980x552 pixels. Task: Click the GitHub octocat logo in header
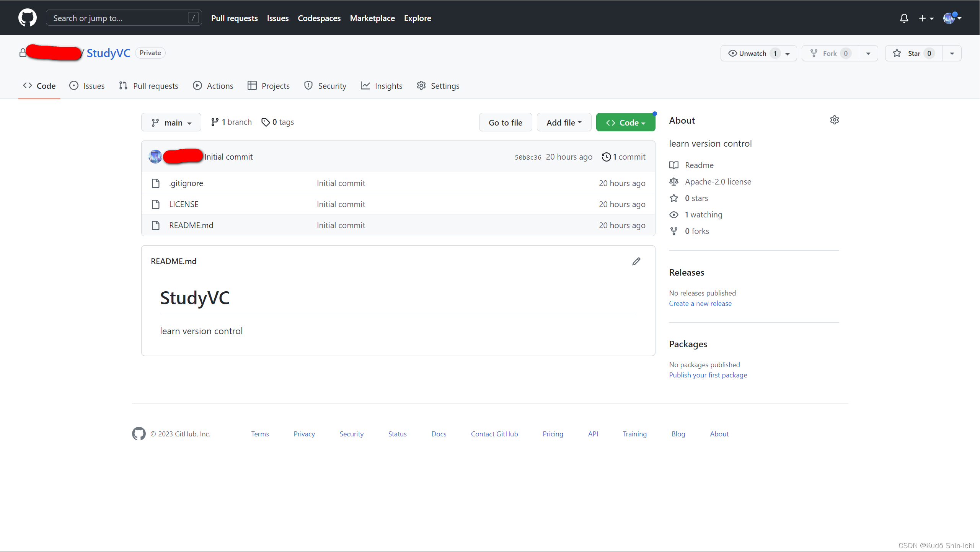tap(28, 18)
